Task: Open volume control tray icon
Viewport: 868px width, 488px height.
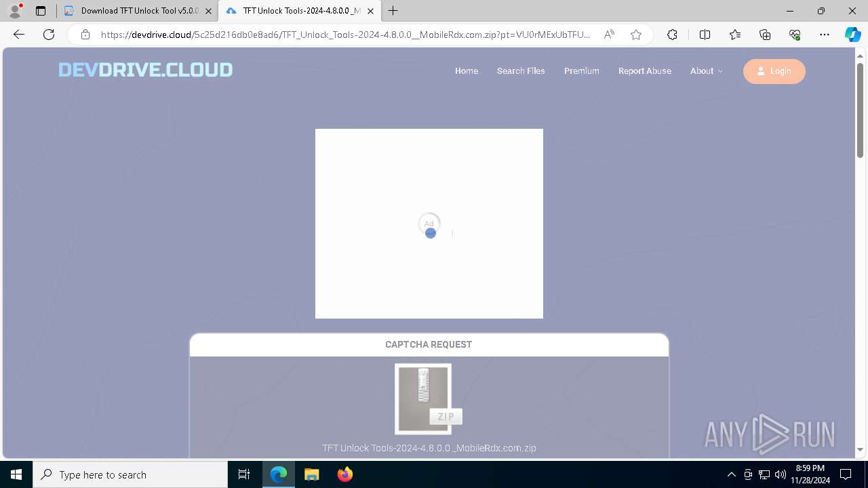Action: coord(780,474)
